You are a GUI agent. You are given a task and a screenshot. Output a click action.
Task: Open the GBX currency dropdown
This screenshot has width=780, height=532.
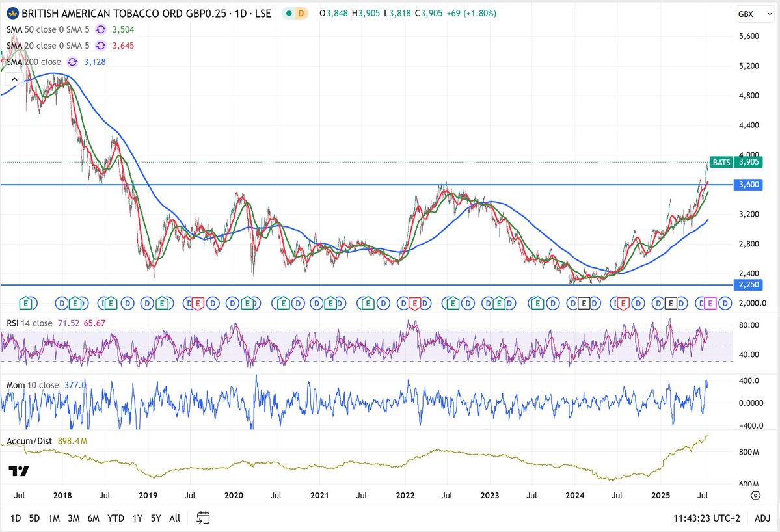[x=755, y=14]
